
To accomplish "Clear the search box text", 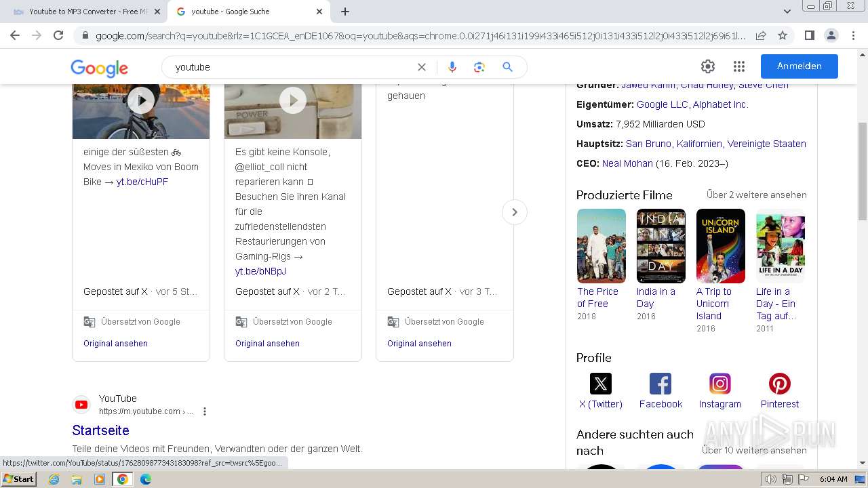I will (422, 67).
